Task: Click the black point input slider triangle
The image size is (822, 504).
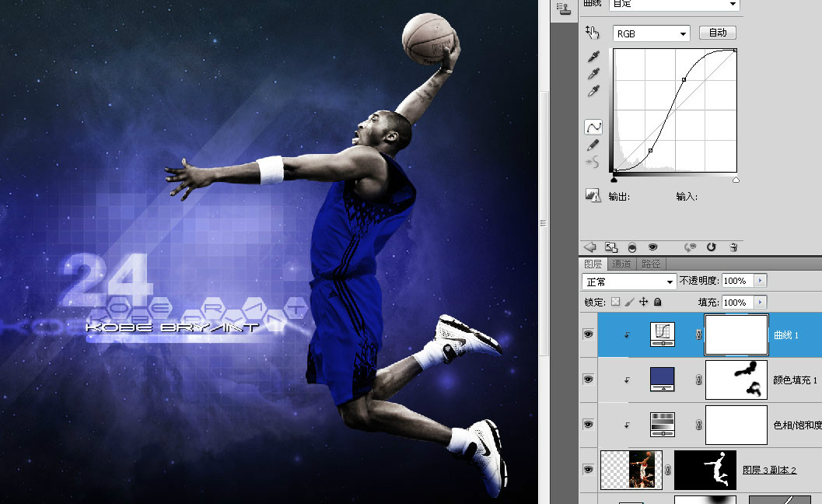Action: pos(614,180)
